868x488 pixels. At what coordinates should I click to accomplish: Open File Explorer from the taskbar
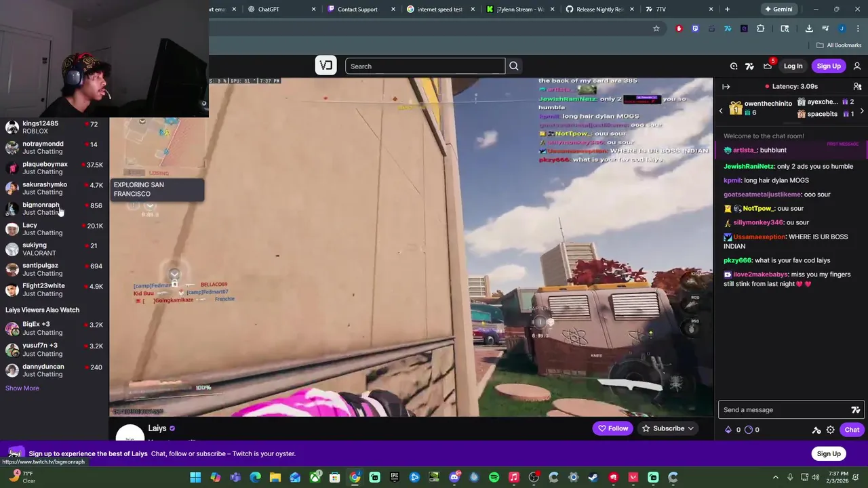click(275, 478)
